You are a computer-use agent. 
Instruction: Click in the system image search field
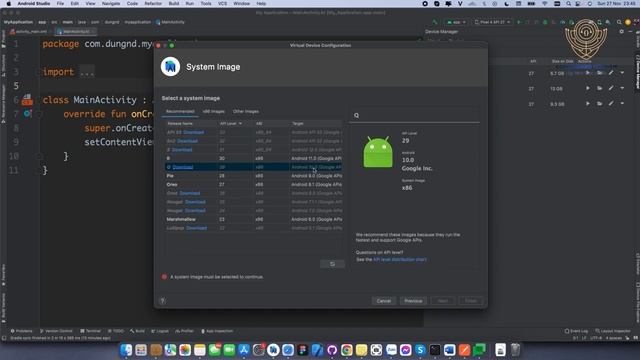[x=414, y=116]
